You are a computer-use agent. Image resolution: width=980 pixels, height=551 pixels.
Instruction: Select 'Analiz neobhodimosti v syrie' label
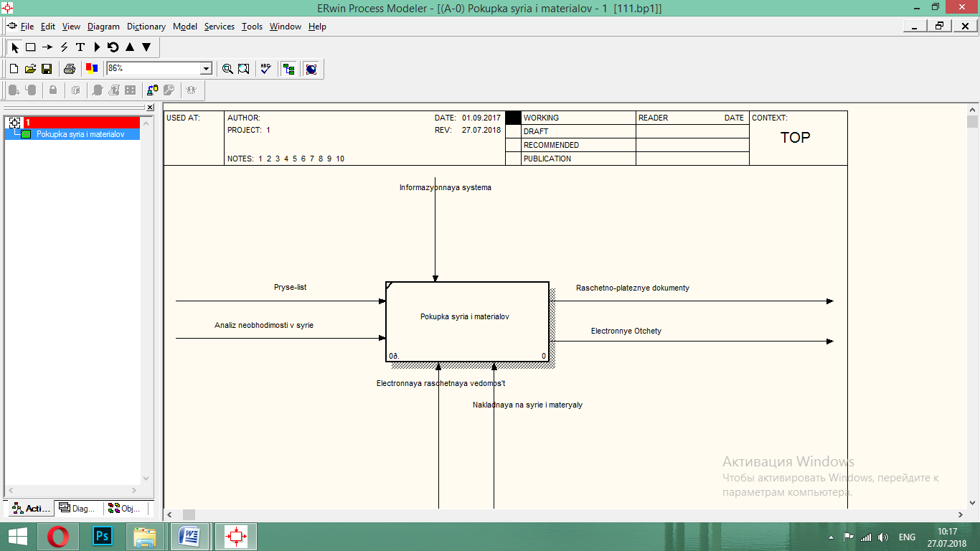tap(264, 325)
